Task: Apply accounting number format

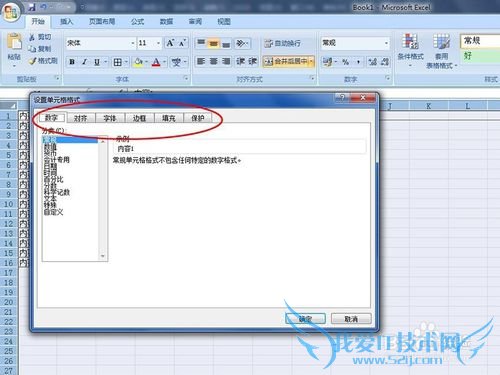Action: [x=327, y=62]
